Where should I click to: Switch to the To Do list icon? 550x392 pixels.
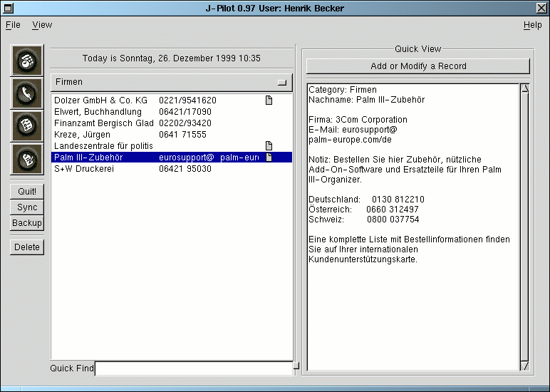click(x=27, y=126)
